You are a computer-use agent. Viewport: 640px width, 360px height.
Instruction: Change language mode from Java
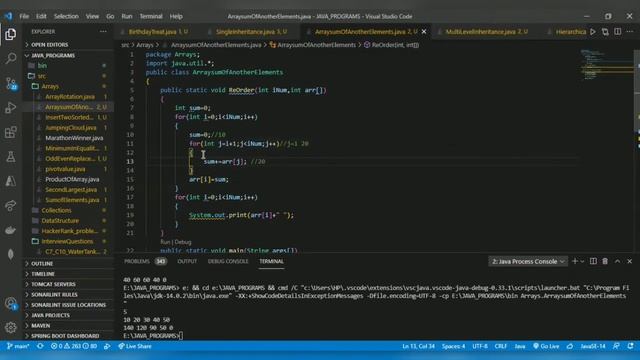pos(520,346)
